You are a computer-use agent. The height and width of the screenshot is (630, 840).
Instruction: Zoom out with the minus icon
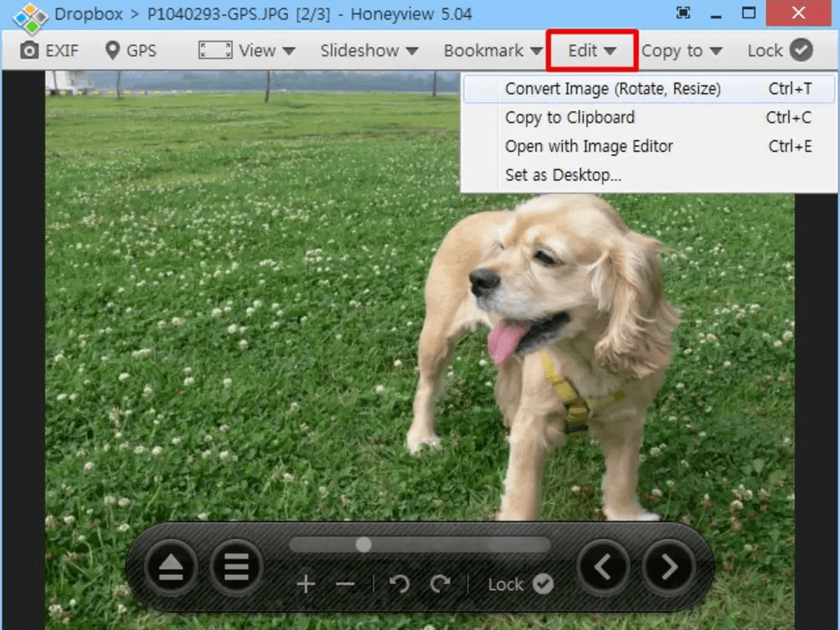point(345,584)
